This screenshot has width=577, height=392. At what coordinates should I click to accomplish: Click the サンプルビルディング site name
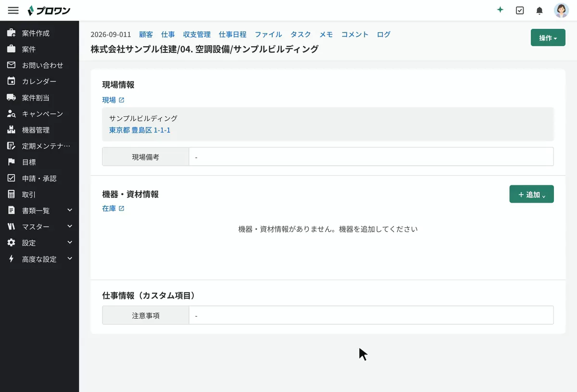click(143, 118)
